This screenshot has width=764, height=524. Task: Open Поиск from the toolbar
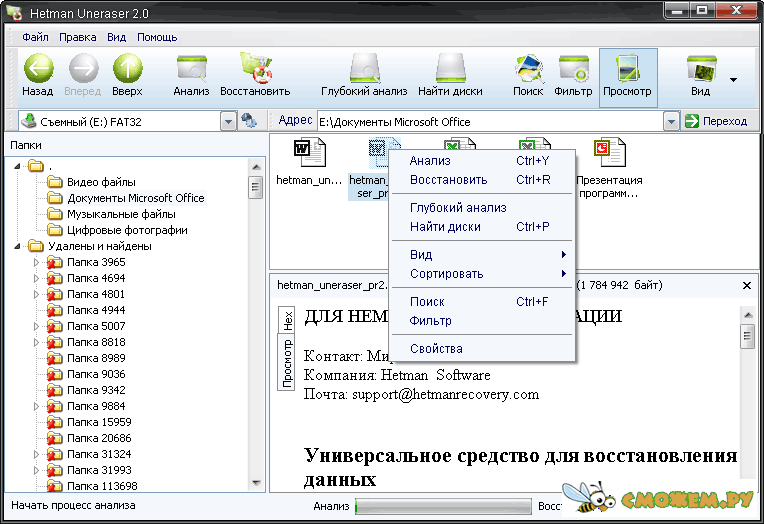(528, 75)
